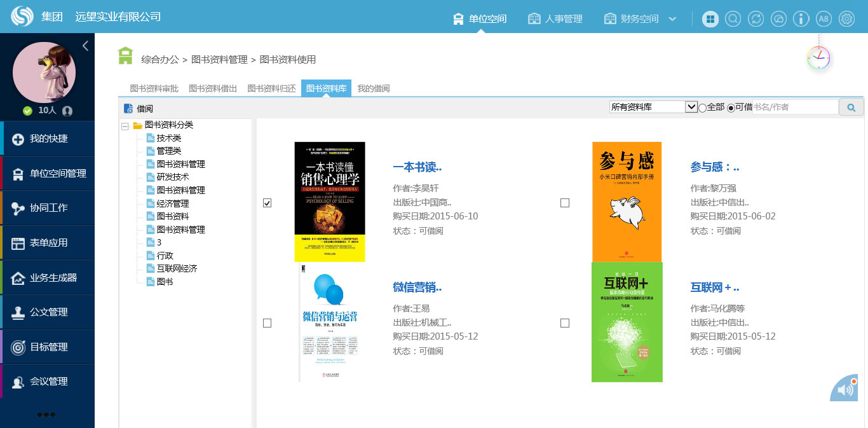Open 表单应用 in the sidebar
The width and height of the screenshot is (868, 428).
coord(47,242)
